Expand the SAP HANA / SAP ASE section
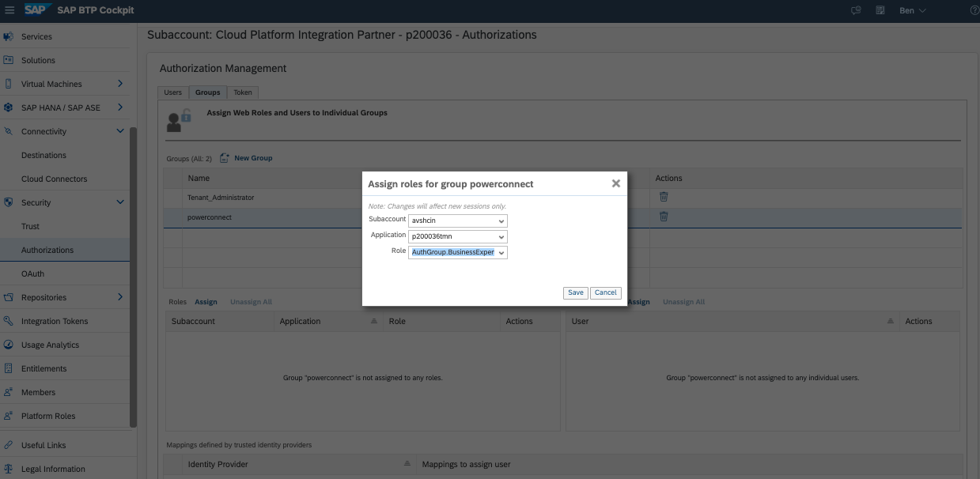Screen dimensions: 980x479 (120, 107)
